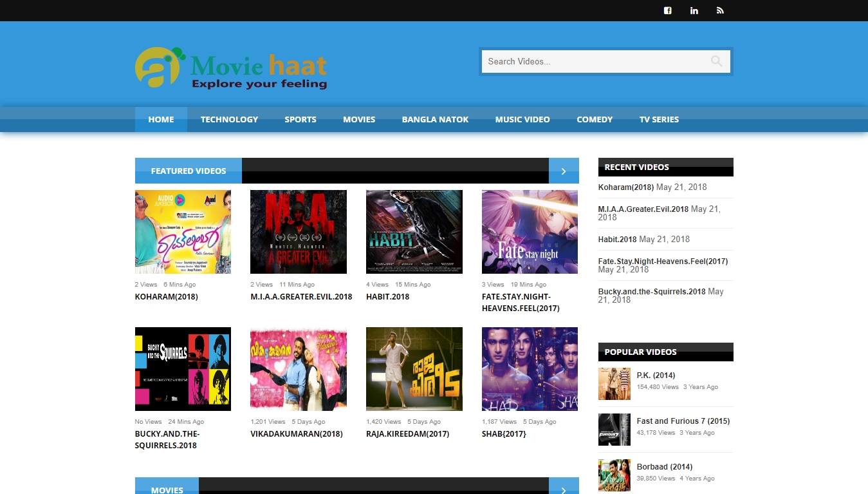Click the Movie haat logo
868x494 pixels.
click(x=231, y=68)
